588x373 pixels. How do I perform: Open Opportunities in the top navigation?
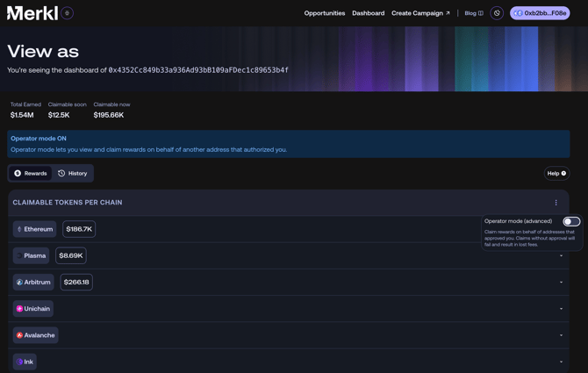[324, 13]
